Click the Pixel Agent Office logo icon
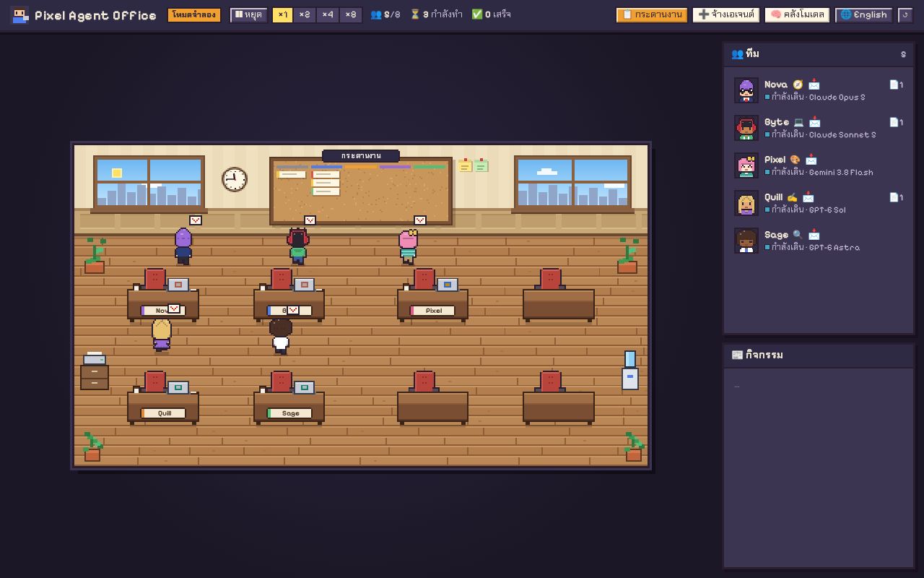The height and width of the screenshot is (578, 924). pyautogui.click(x=19, y=15)
